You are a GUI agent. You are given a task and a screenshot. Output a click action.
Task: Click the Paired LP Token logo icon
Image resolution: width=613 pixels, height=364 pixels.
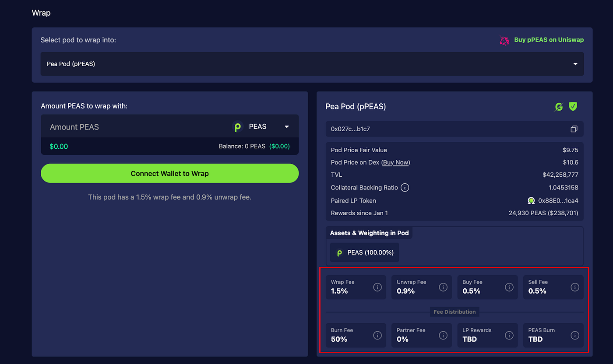pos(531,201)
